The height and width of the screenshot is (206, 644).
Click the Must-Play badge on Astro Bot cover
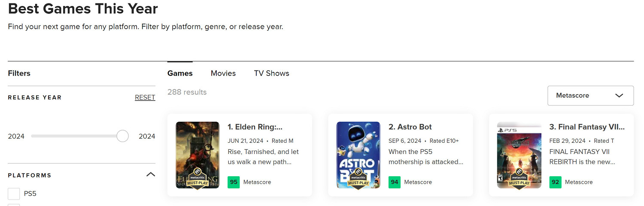pos(358,179)
